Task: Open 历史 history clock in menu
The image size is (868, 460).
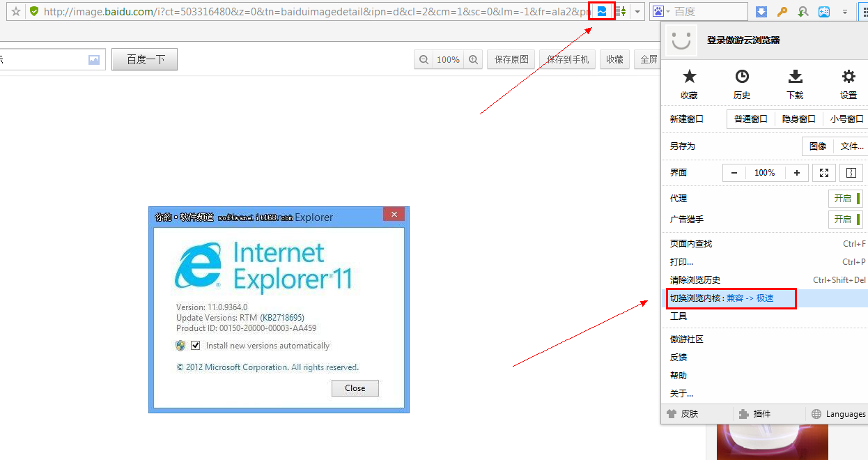Action: [x=742, y=84]
